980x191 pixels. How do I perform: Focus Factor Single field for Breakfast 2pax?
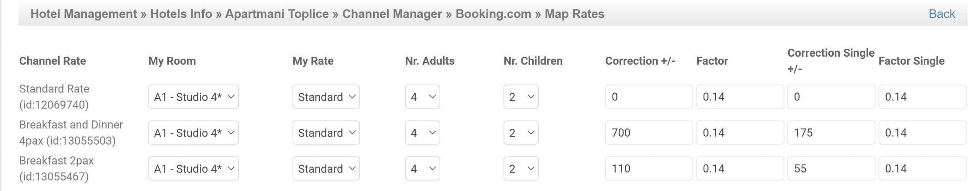pyautogui.click(x=922, y=168)
